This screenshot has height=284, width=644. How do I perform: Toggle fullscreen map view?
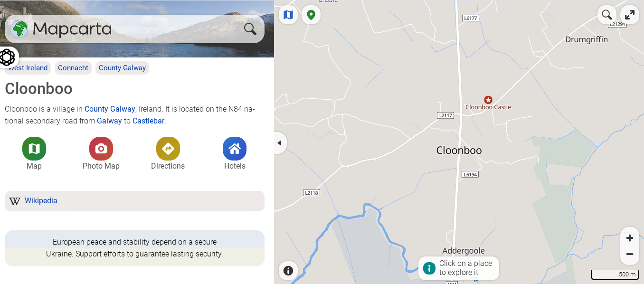click(x=630, y=15)
